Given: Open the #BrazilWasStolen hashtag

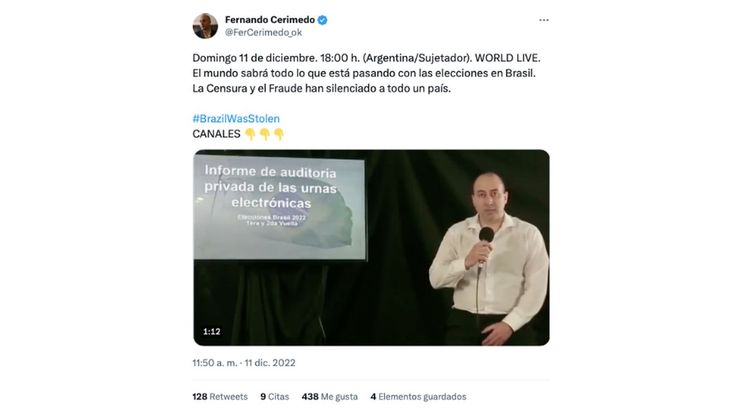Looking at the screenshot, I should point(236,119).
